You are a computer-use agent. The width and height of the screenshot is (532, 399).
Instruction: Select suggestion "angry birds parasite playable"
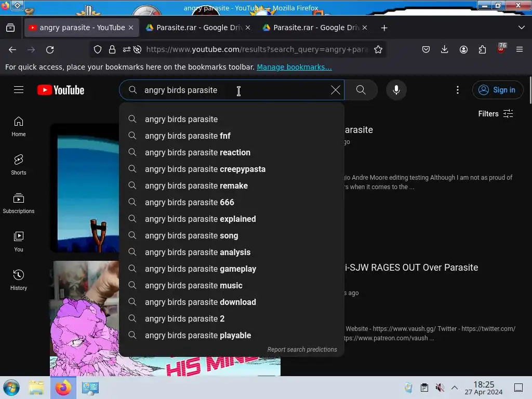point(232,335)
